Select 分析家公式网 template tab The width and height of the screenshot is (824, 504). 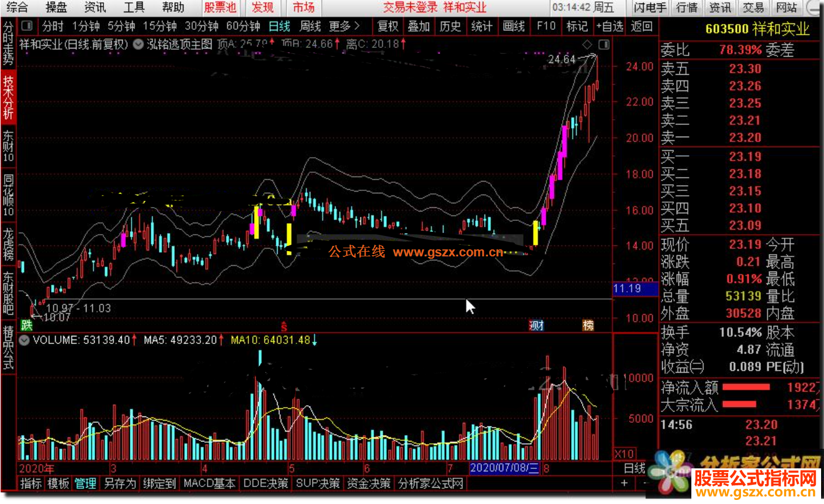[x=431, y=484]
